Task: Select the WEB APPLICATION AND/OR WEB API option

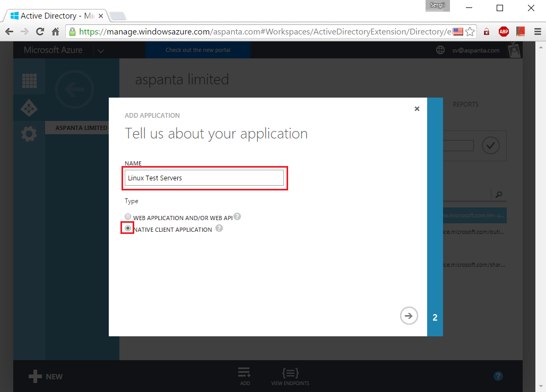Action: click(x=128, y=216)
